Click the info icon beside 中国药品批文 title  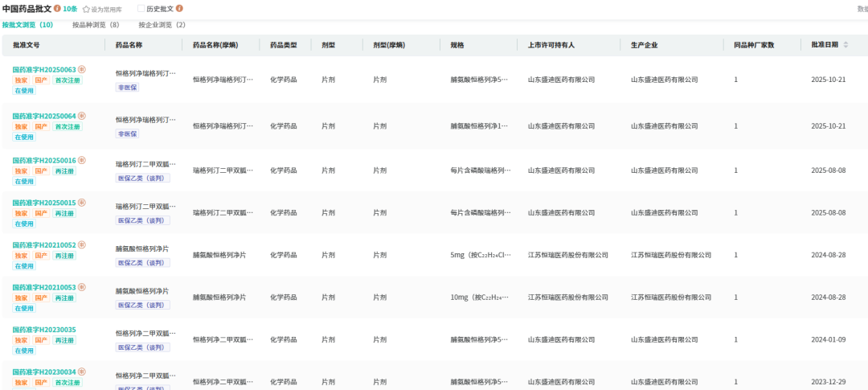tap(57, 8)
